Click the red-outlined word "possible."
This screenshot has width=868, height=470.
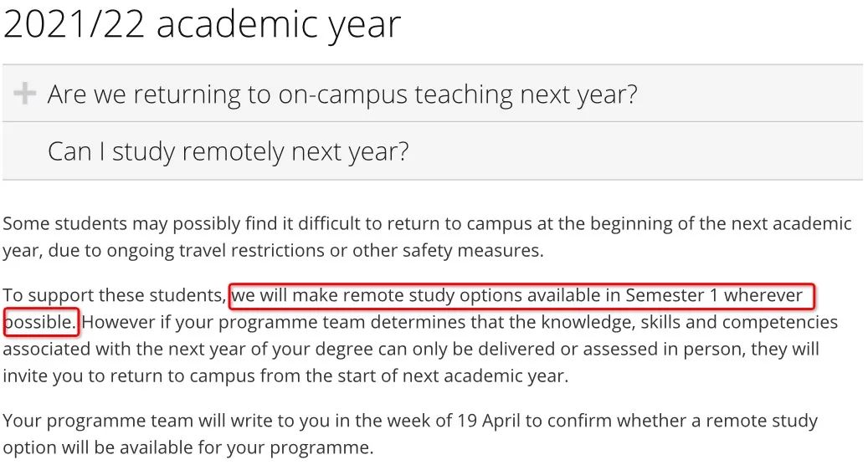tap(41, 322)
